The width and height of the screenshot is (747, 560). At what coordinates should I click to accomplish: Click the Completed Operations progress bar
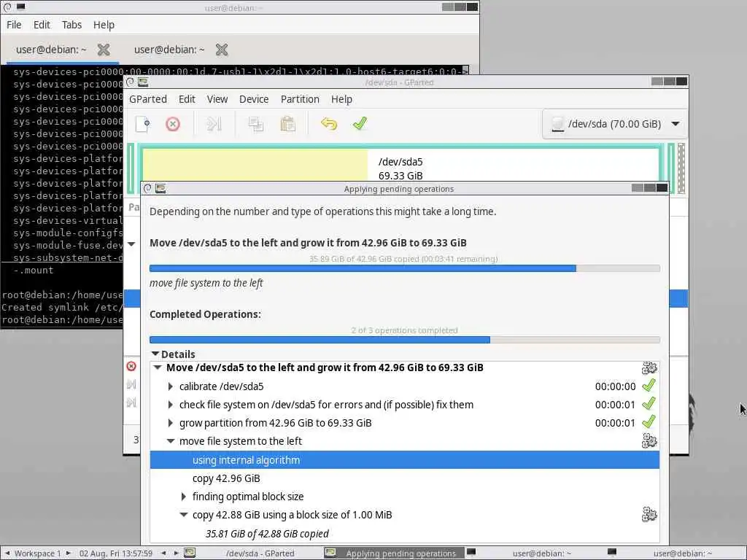coord(404,340)
